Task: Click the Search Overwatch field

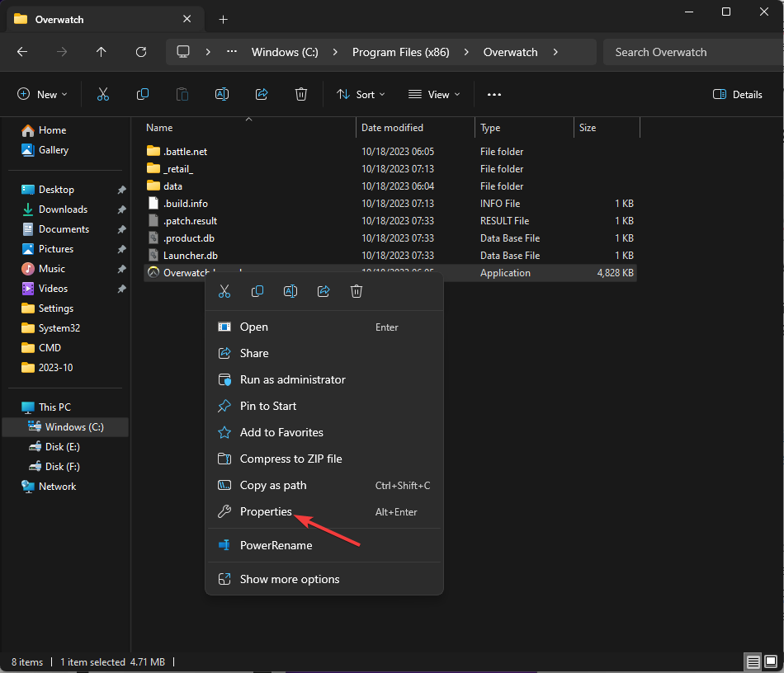Action: (693, 52)
